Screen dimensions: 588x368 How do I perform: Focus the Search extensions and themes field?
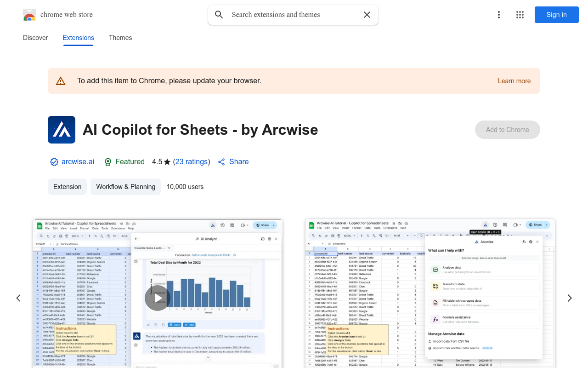(x=293, y=15)
